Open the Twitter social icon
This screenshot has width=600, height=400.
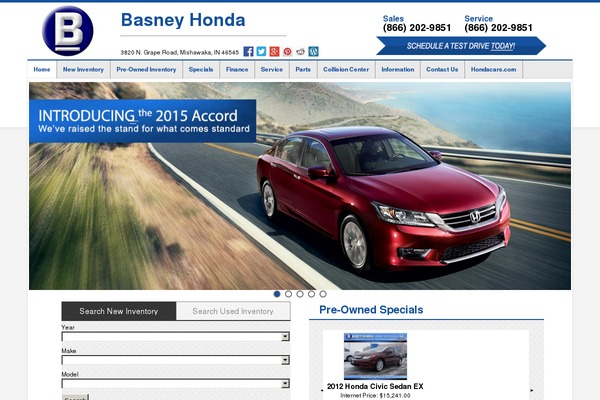(x=261, y=51)
